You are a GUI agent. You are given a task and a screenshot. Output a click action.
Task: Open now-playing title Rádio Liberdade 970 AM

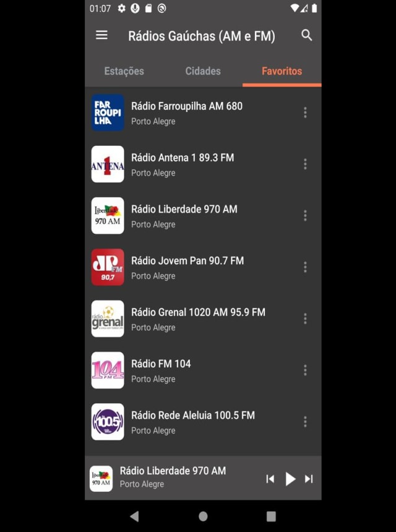tap(173, 471)
